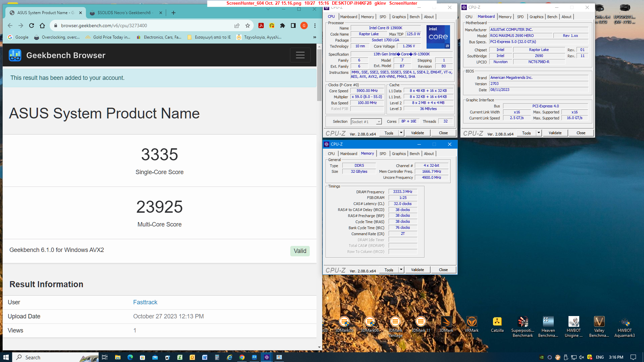Screen dimensions: 644x362
Task: Close the ASUS System Product Name tab
Action: [81, 13]
